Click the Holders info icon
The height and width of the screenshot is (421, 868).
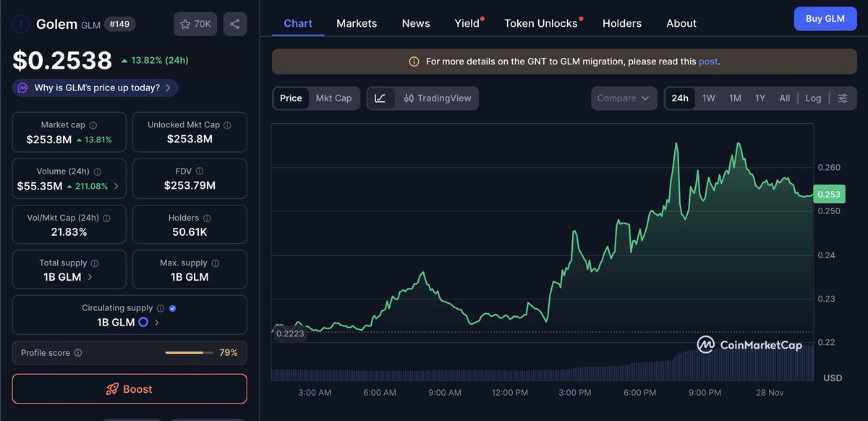207,218
